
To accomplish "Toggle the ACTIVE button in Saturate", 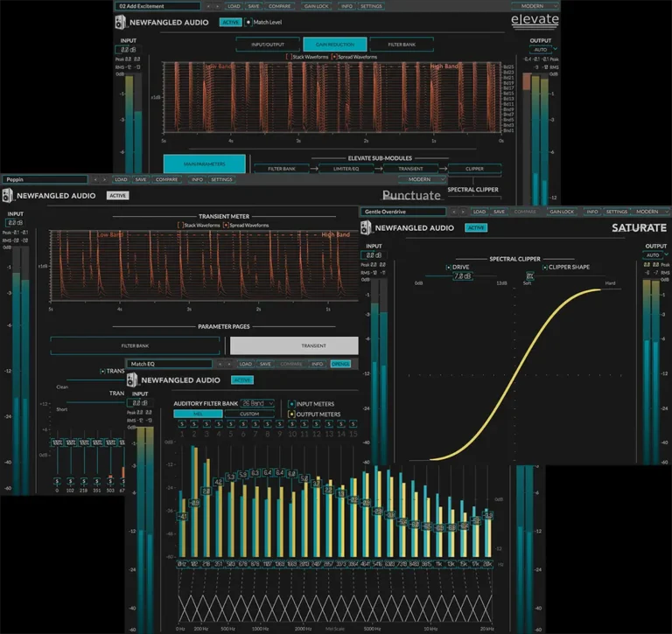I will click(476, 227).
